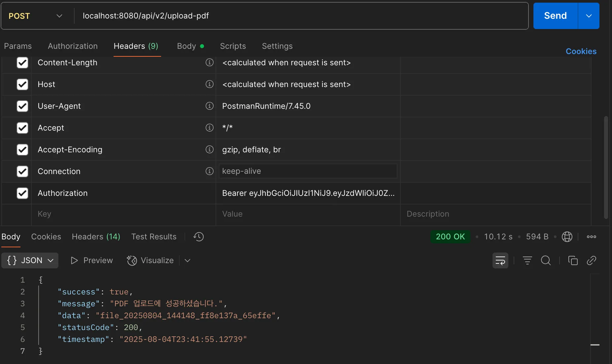This screenshot has height=364, width=612.
Task: Click the info icon for Accept-Encoding
Action: (x=210, y=149)
